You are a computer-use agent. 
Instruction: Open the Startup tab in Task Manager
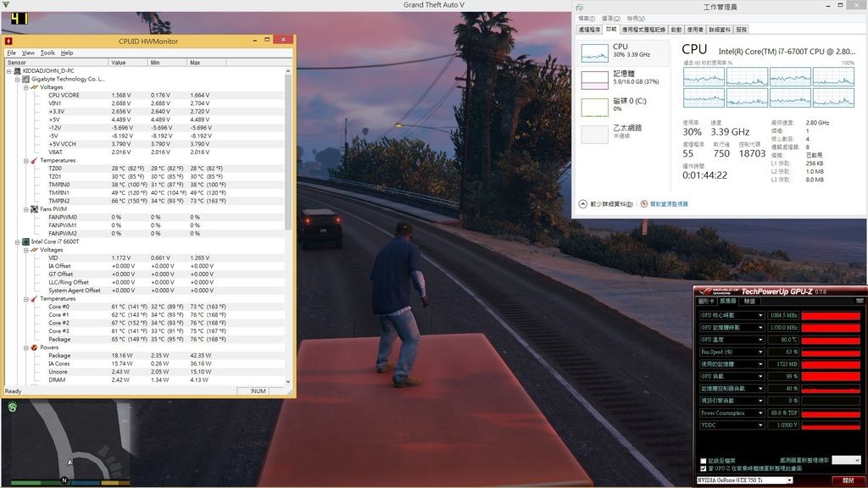pos(676,30)
